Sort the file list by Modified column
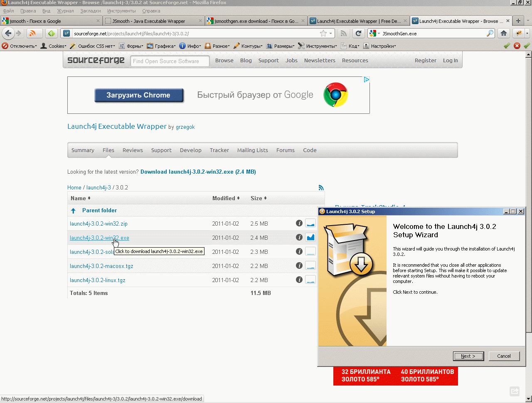The width and height of the screenshot is (532, 403). coord(226,199)
